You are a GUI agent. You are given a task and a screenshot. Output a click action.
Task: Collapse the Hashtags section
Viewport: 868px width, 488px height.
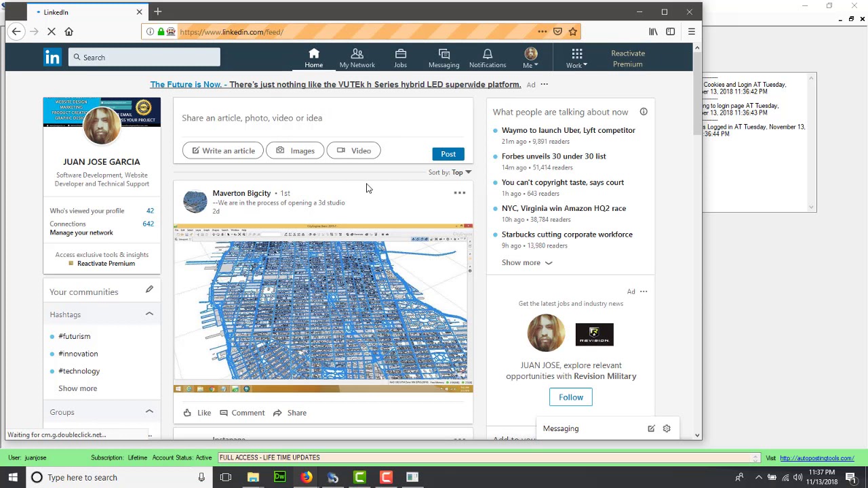point(149,314)
